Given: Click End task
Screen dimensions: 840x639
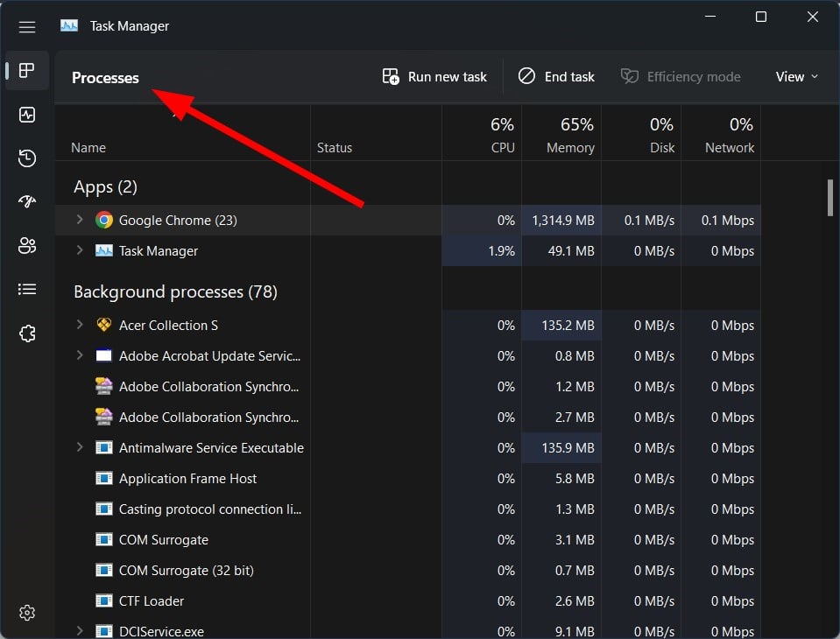Looking at the screenshot, I should pyautogui.click(x=556, y=76).
